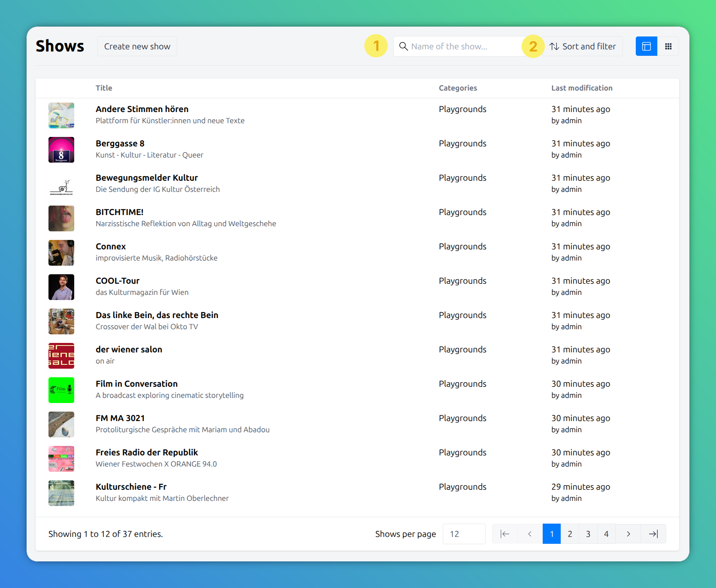The image size is (716, 588).
Task: Open the Andere Stimmen hören title
Action: (x=142, y=109)
